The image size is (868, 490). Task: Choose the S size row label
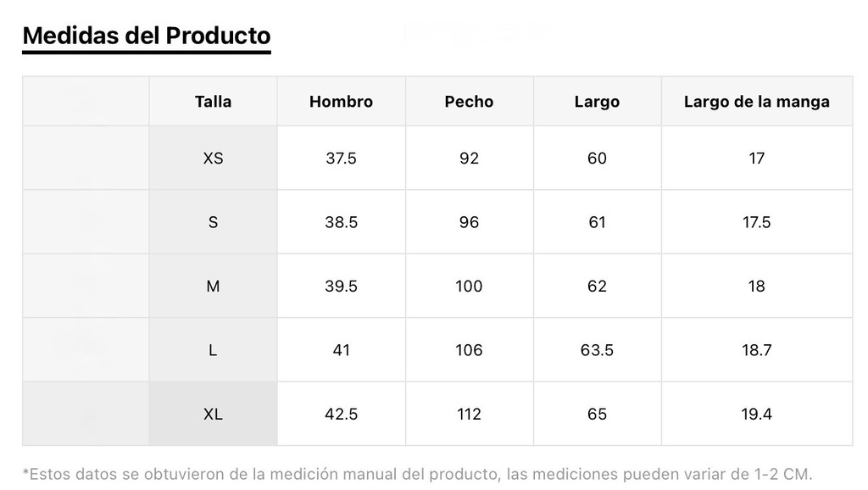click(213, 223)
